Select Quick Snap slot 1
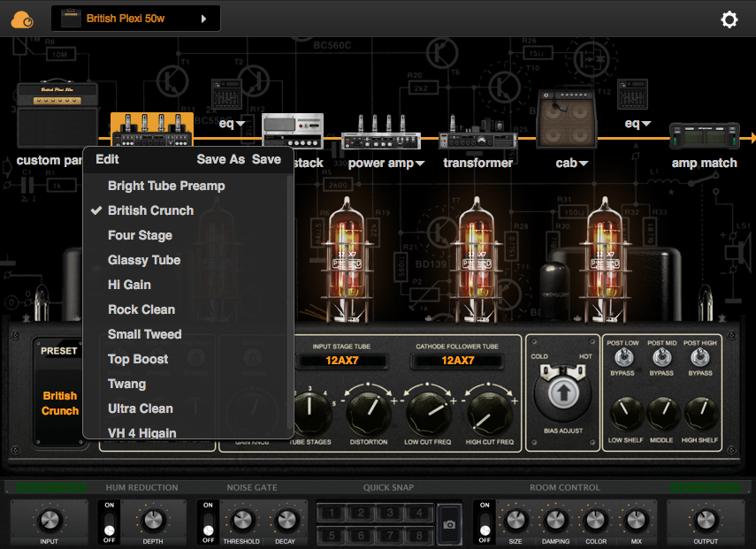This screenshot has height=549, width=756. [332, 513]
